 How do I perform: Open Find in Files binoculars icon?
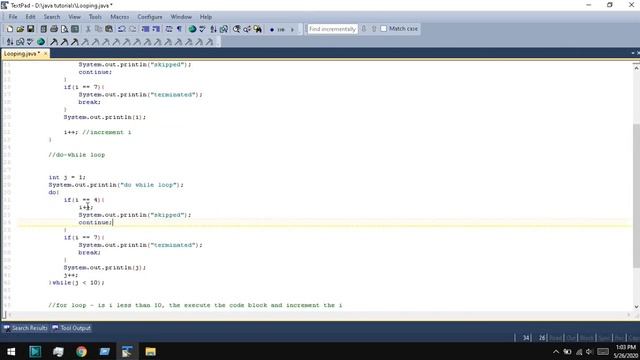coord(258,29)
